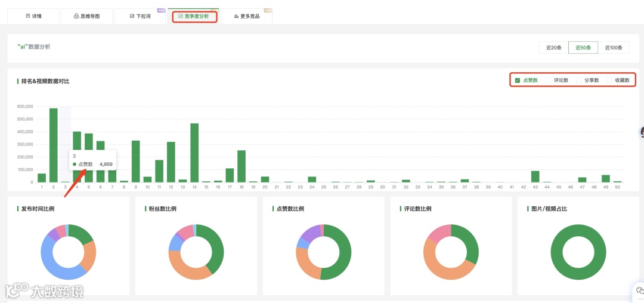Screen dimensions: 644x303
Task: Click the 评论数比例 card title
Action: click(x=417, y=209)
